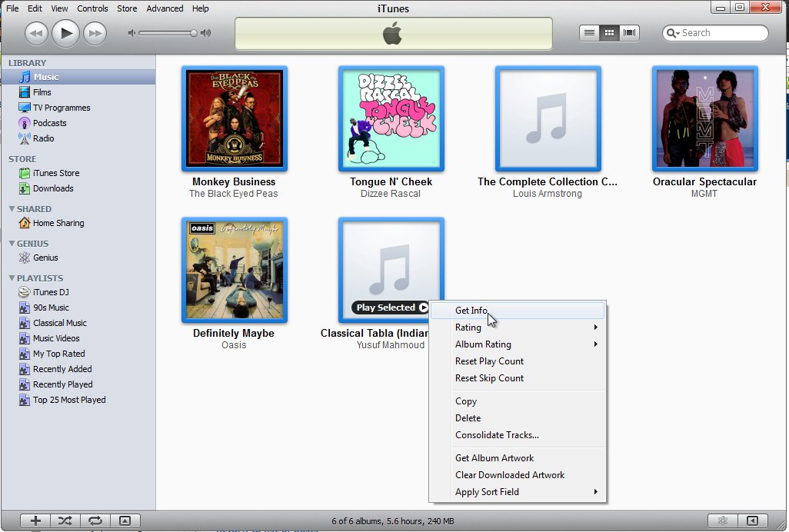This screenshot has width=789, height=532.
Task: Click the max-volume speaker icon
Action: pyautogui.click(x=206, y=33)
